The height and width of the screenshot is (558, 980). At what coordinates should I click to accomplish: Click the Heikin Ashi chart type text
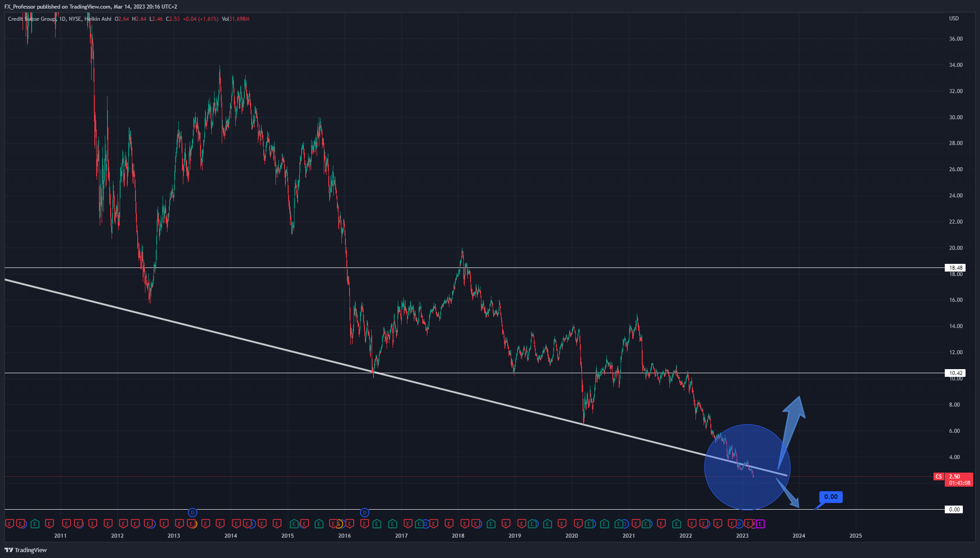(98, 19)
